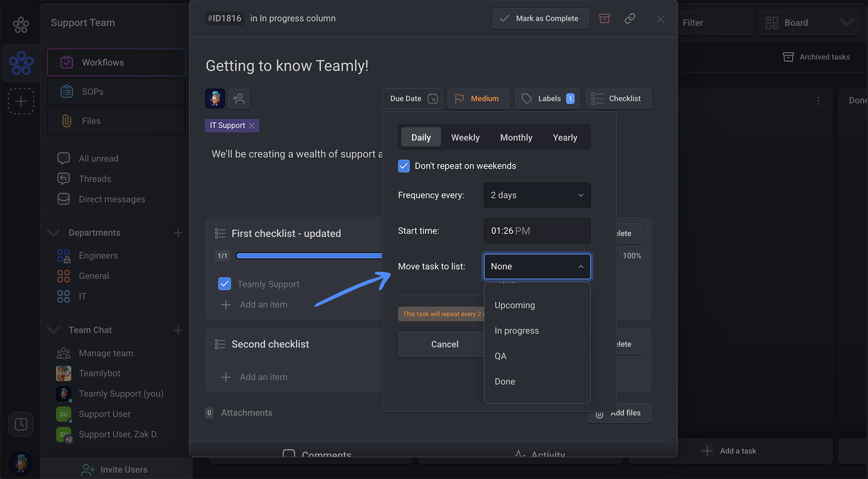Switch to the Daily repeat tab
The width and height of the screenshot is (868, 479).
pyautogui.click(x=421, y=138)
